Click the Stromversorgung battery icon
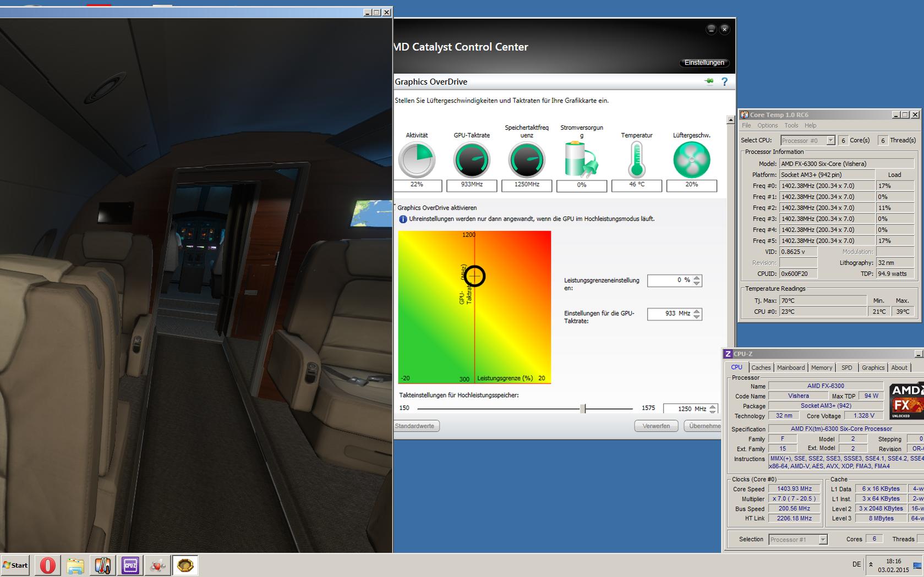The width and height of the screenshot is (924, 577). [x=581, y=160]
